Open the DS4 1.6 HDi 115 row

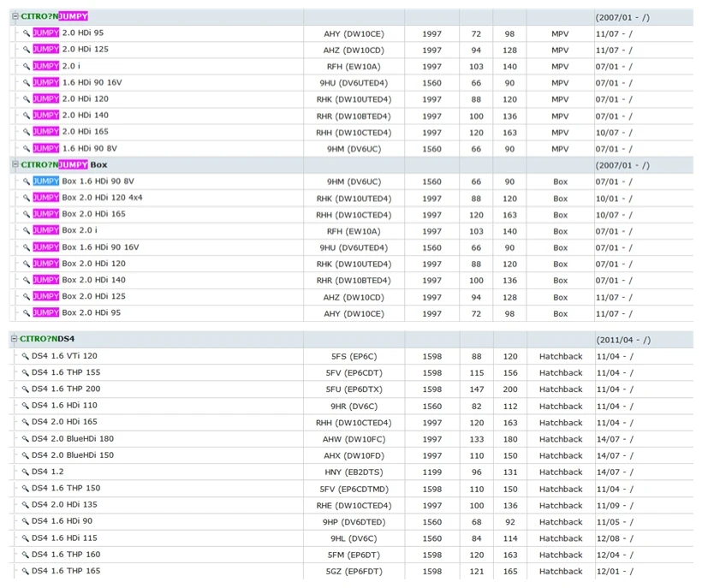point(351,538)
